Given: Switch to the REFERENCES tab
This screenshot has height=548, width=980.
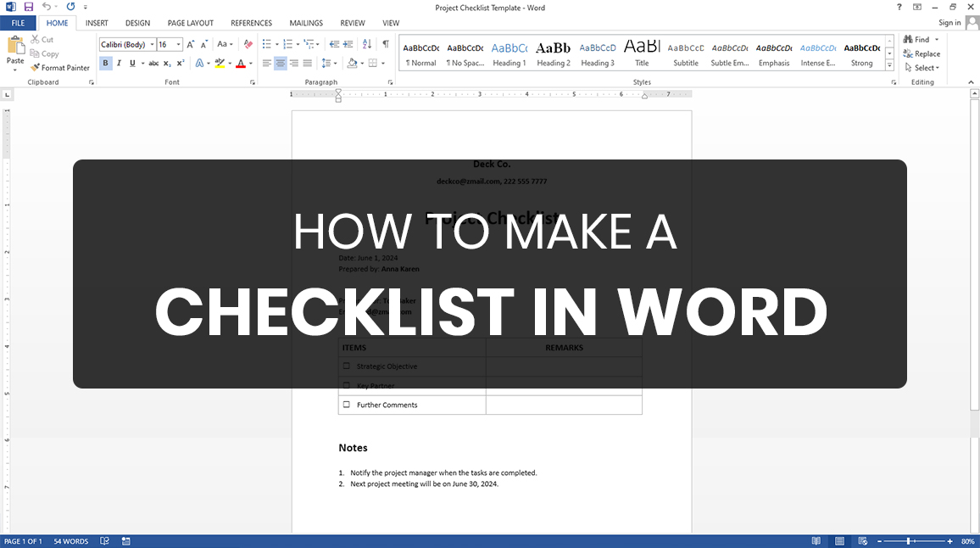Looking at the screenshot, I should pos(251,23).
